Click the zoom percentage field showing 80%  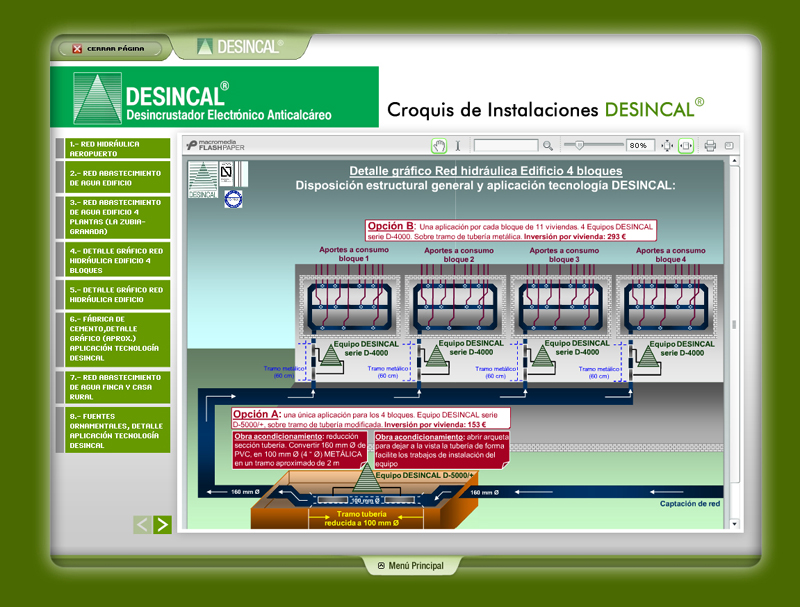[640, 145]
